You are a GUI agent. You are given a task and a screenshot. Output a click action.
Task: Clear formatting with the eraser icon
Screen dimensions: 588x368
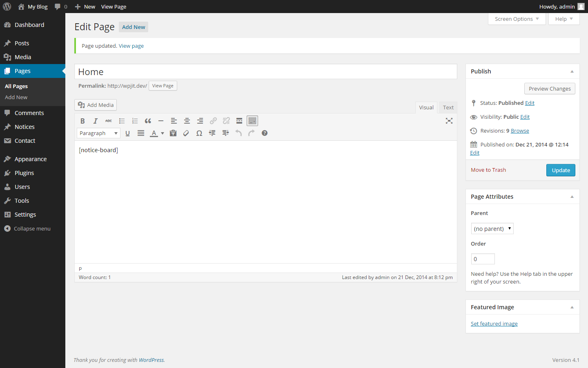tap(186, 133)
